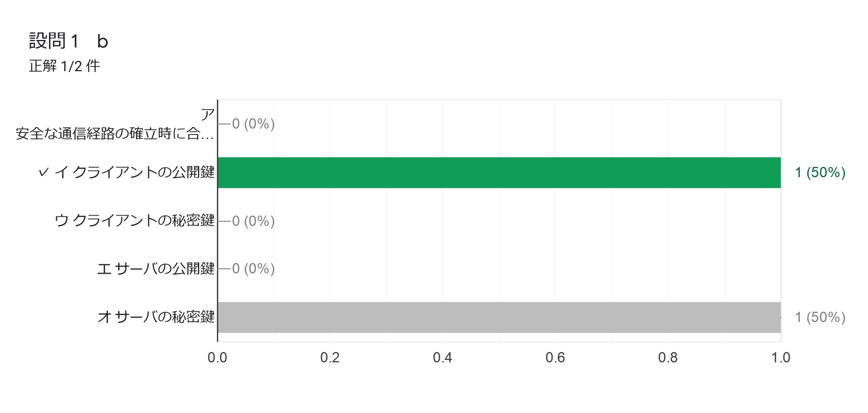Click the 0.6 tick on the horizontal axis

555,358
